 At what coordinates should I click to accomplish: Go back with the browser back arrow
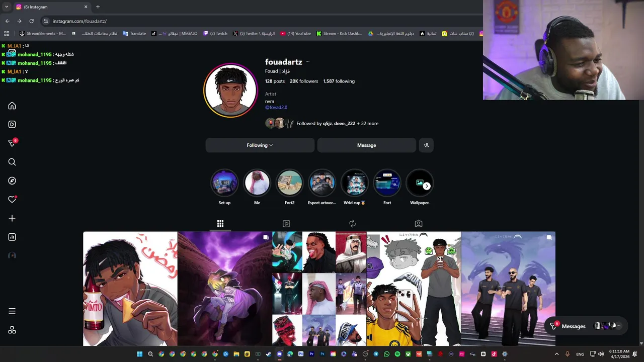(x=7, y=21)
